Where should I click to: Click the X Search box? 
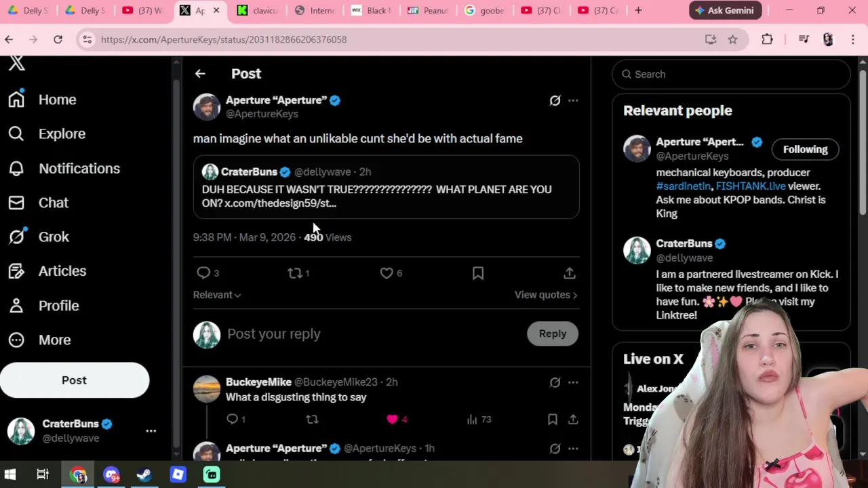coord(731,74)
